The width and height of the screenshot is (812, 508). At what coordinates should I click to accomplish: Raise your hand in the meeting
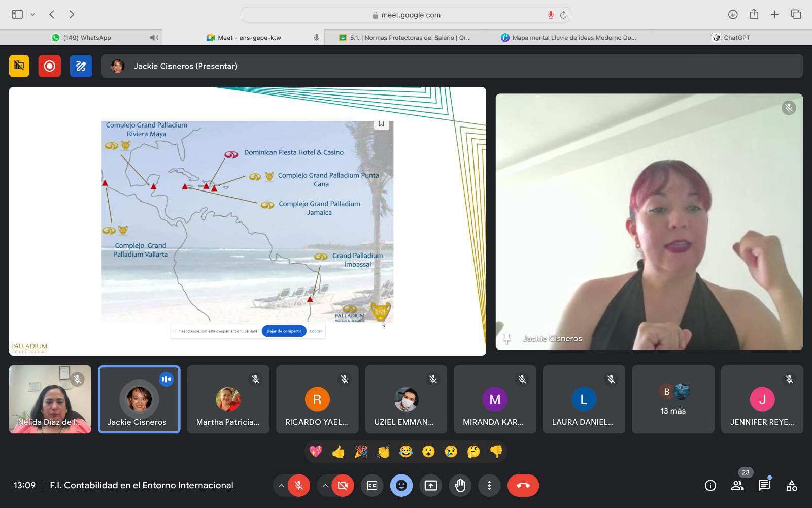[460, 486]
